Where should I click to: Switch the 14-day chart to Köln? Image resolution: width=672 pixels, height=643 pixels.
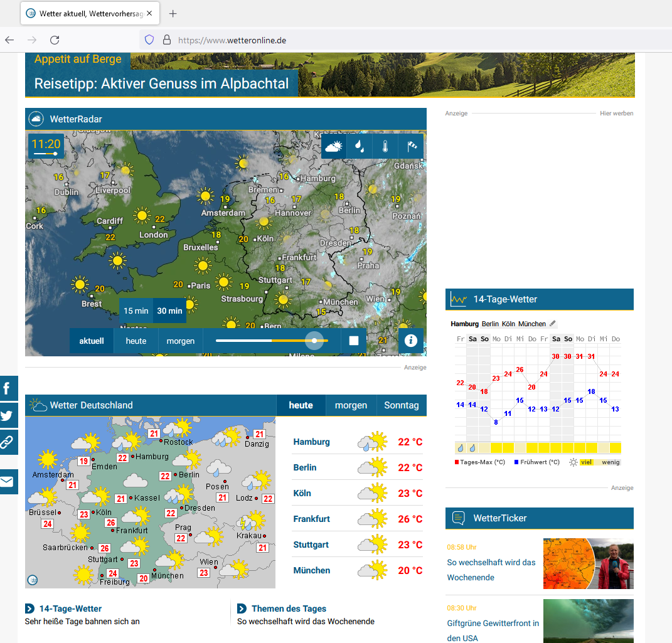tap(509, 323)
